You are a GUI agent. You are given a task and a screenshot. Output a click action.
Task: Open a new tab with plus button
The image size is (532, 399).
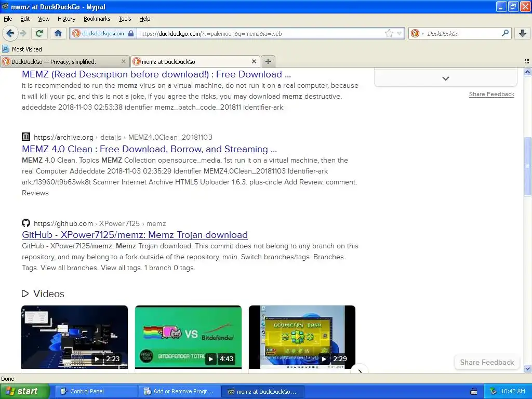point(268,61)
